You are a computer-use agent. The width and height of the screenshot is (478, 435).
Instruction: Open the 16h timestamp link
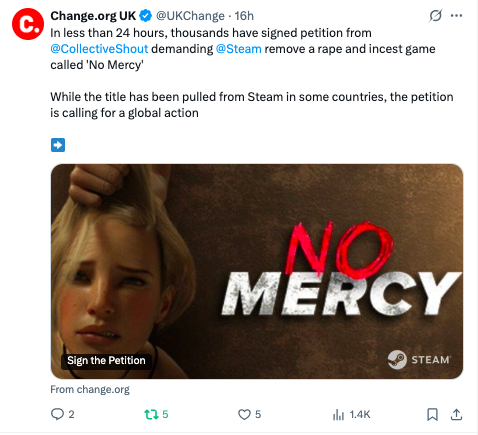[x=244, y=16]
